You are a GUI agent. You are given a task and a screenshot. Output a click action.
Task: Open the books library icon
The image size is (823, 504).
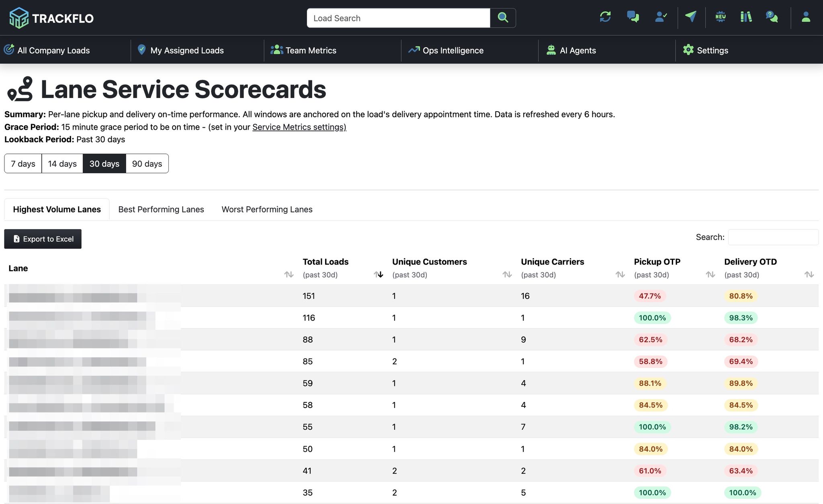(746, 16)
